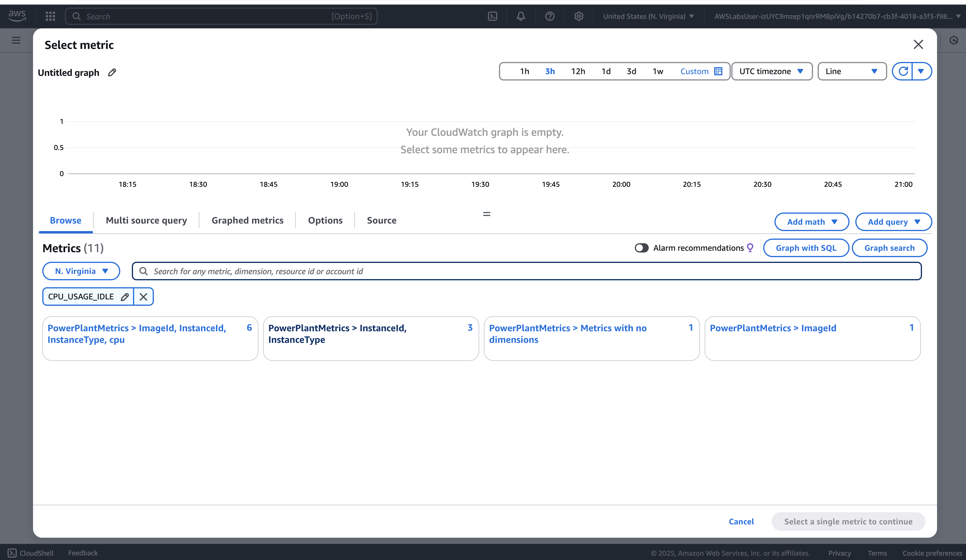966x560 pixels.
Task: Open the Custom time range calendar icon
Action: (x=718, y=71)
